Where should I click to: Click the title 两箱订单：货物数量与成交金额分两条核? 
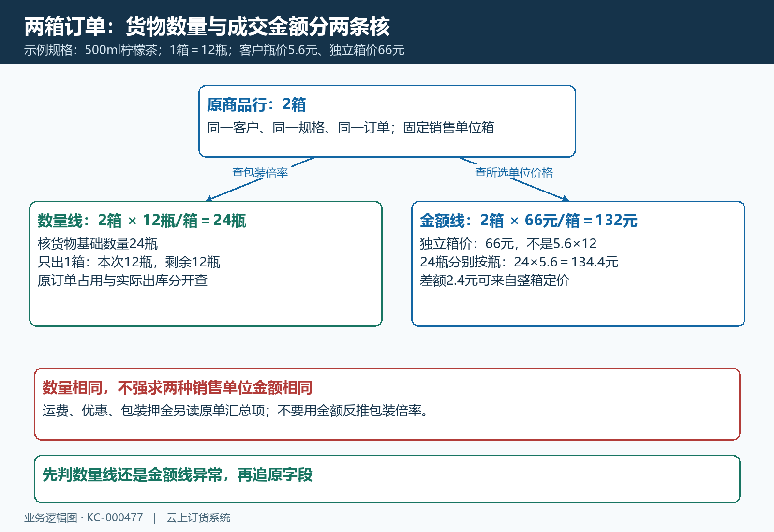[x=207, y=27]
